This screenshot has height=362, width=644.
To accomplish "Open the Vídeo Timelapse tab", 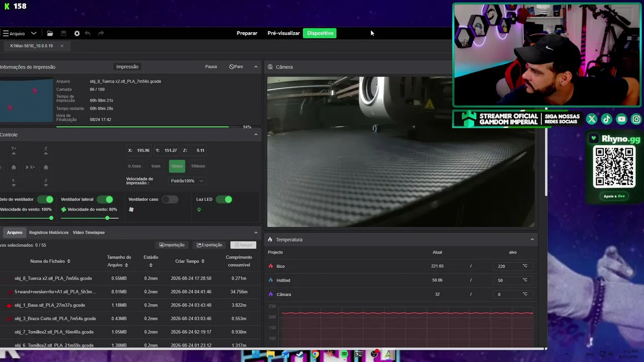I will (89, 233).
